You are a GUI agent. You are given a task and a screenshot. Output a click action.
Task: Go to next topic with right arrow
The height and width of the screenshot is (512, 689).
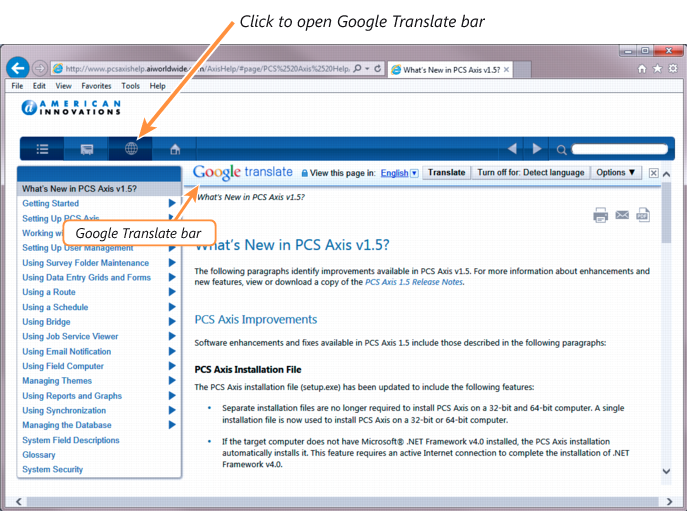coord(537,149)
